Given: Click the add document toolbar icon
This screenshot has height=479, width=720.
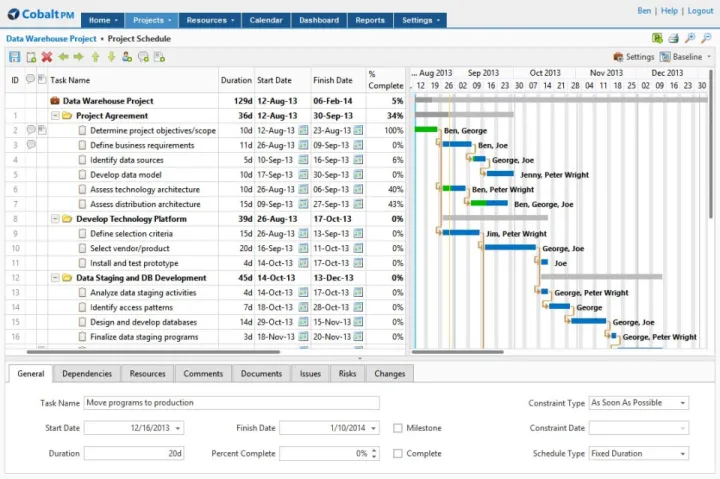Looking at the screenshot, I should click(x=159, y=57).
